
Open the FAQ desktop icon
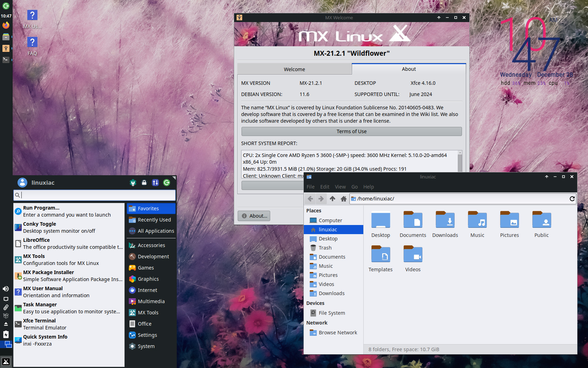pos(32,46)
